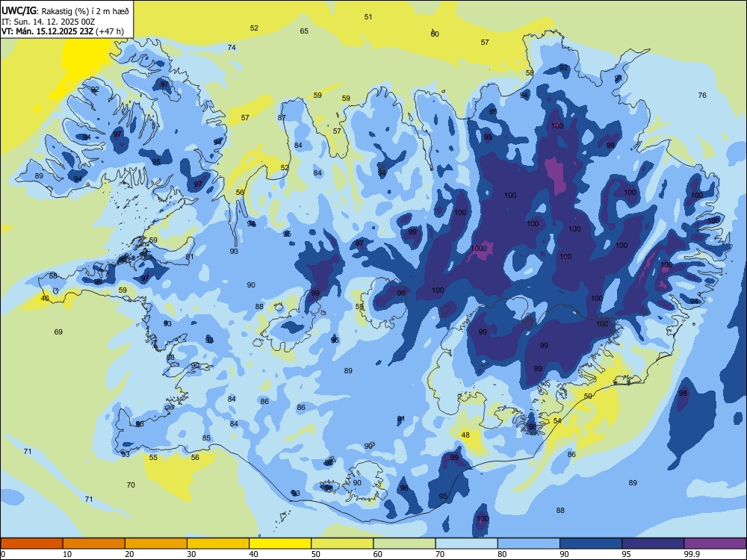Click the legend label '40'
The width and height of the screenshot is (747, 560).
coord(253,554)
